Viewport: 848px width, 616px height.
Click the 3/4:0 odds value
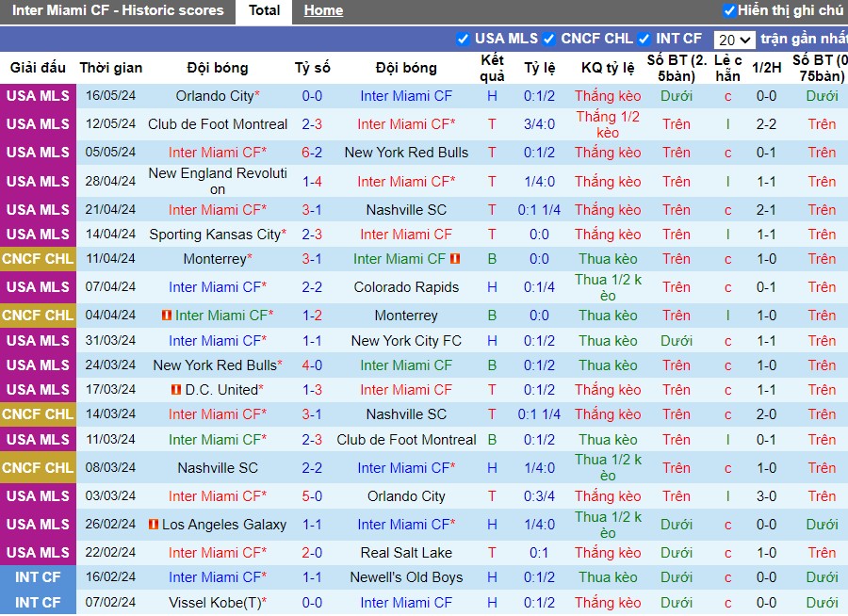(539, 123)
